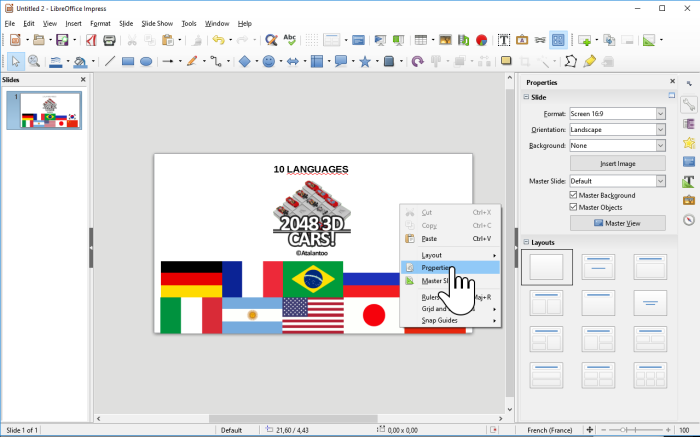Viewport: 700px width, 437px height.
Task: Open dropdown arrow next to Paste icon
Action: pyautogui.click(x=179, y=40)
